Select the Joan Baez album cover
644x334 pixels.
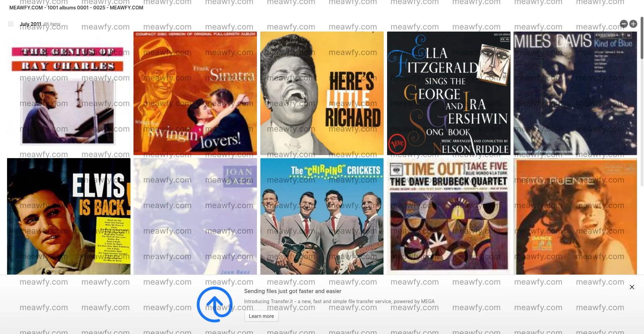pos(195,216)
